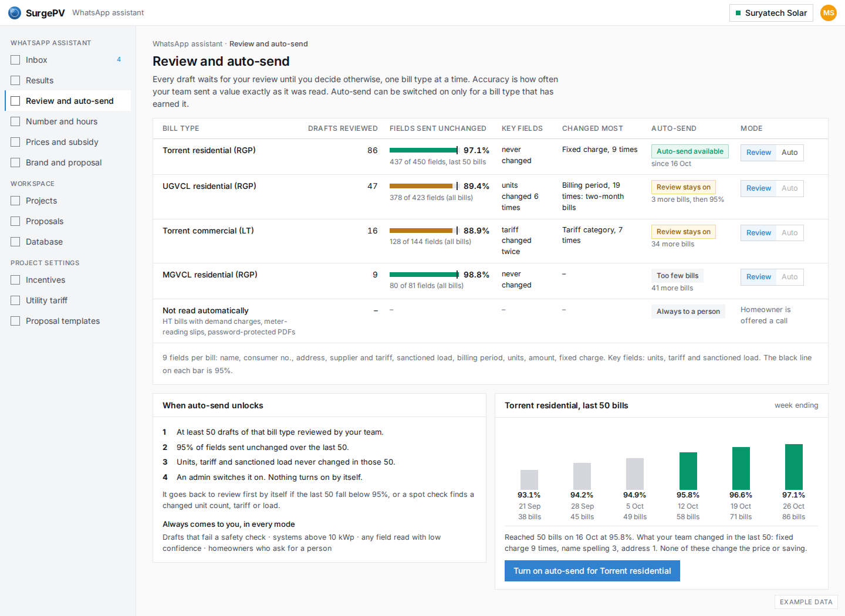Choose Auto mode for Torrent commercial (LT)

(x=790, y=233)
